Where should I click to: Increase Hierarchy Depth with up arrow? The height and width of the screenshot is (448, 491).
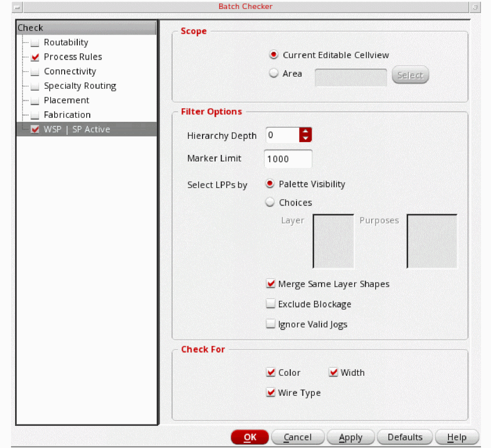(x=305, y=132)
